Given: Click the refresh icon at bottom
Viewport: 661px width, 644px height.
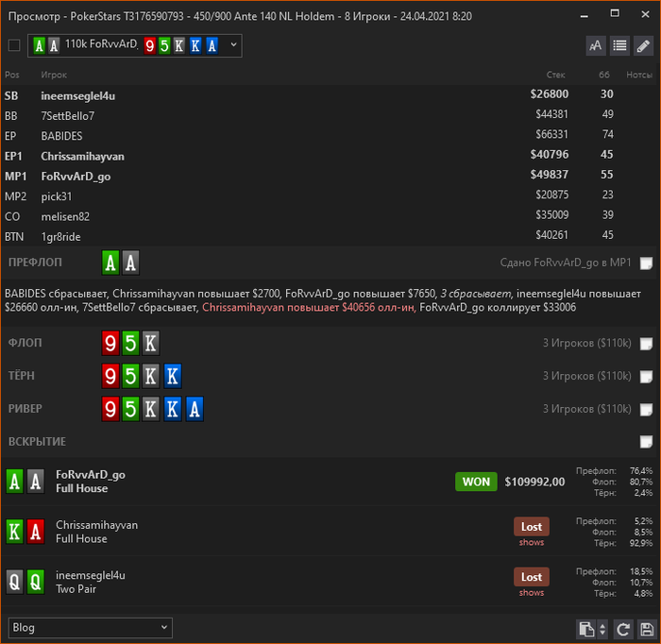Looking at the screenshot, I should pos(623,629).
